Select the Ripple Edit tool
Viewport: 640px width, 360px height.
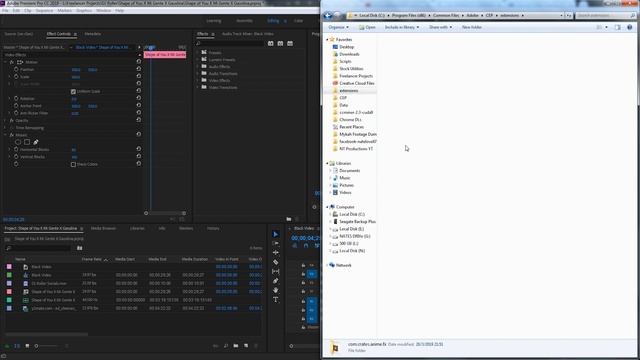click(x=276, y=253)
